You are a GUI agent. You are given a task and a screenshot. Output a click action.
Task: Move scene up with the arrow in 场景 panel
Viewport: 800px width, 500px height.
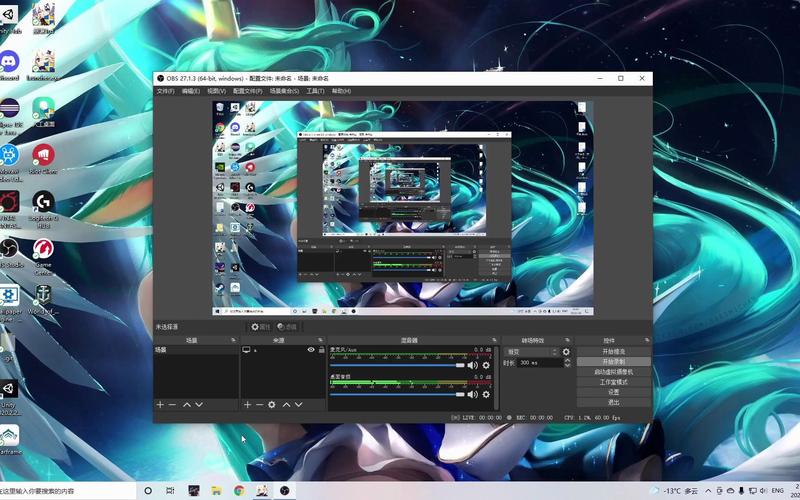pyautogui.click(x=187, y=405)
